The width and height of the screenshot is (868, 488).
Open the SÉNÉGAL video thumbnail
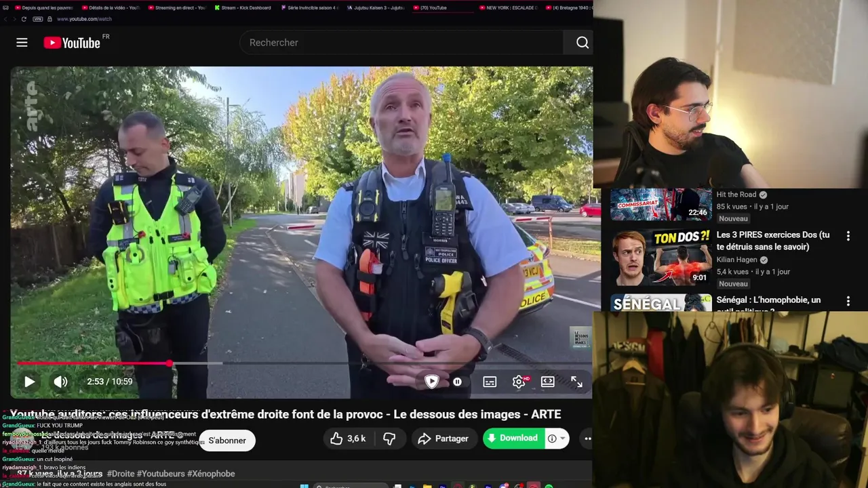[660, 303]
